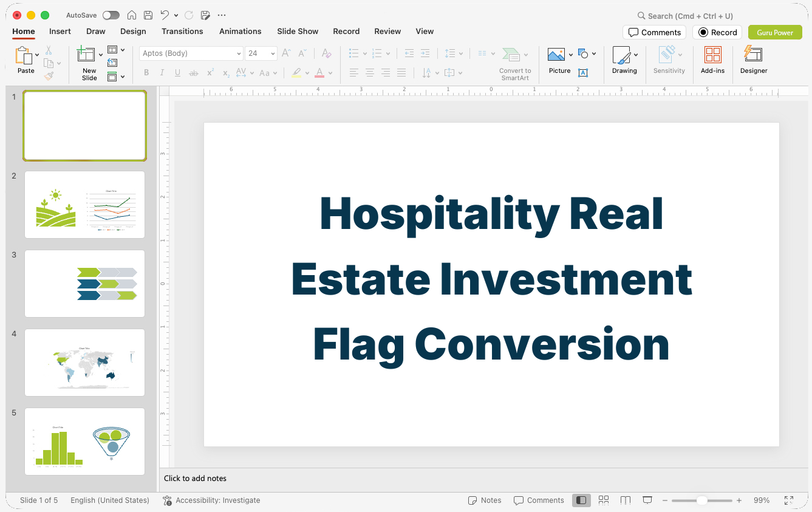Image resolution: width=812 pixels, height=512 pixels.
Task: Click the Save icon in title bar
Action: coord(148,15)
